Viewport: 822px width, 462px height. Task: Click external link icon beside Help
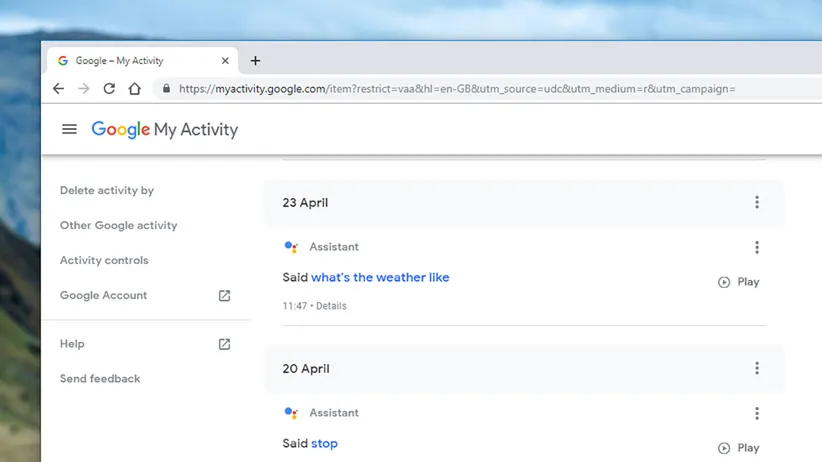click(x=224, y=344)
